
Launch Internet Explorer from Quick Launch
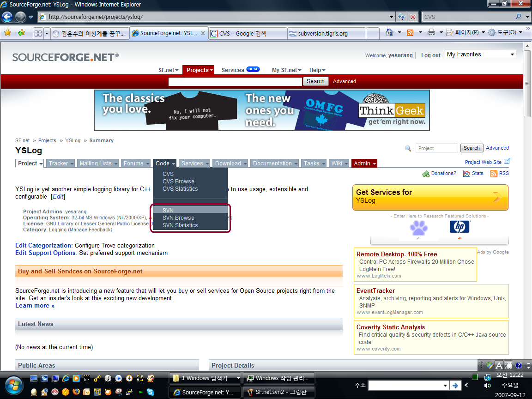point(66,378)
